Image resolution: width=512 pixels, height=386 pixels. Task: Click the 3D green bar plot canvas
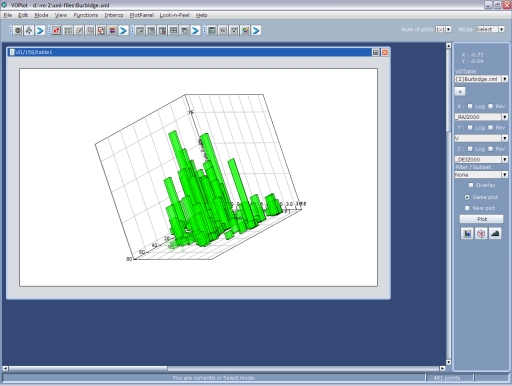click(198, 177)
